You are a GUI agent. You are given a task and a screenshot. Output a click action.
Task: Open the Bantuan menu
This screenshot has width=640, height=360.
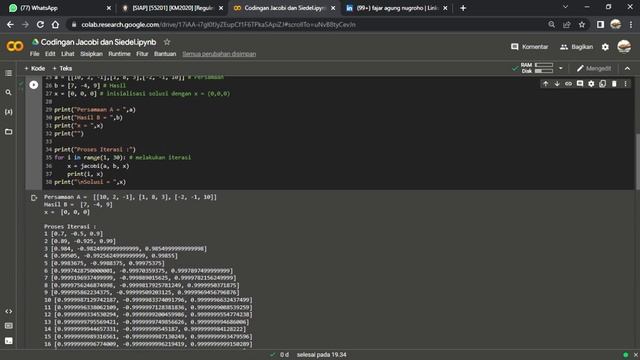click(x=165, y=54)
